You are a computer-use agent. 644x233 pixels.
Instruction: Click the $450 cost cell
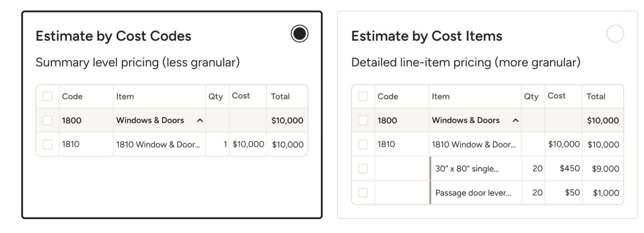click(569, 168)
